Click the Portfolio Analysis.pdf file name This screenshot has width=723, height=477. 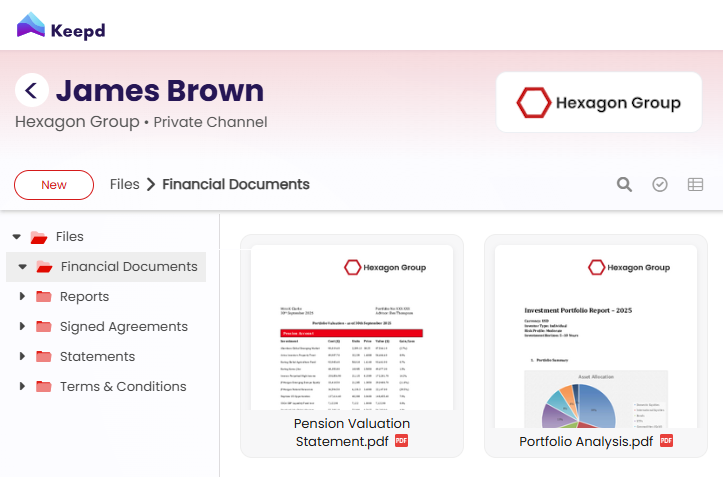[586, 441]
